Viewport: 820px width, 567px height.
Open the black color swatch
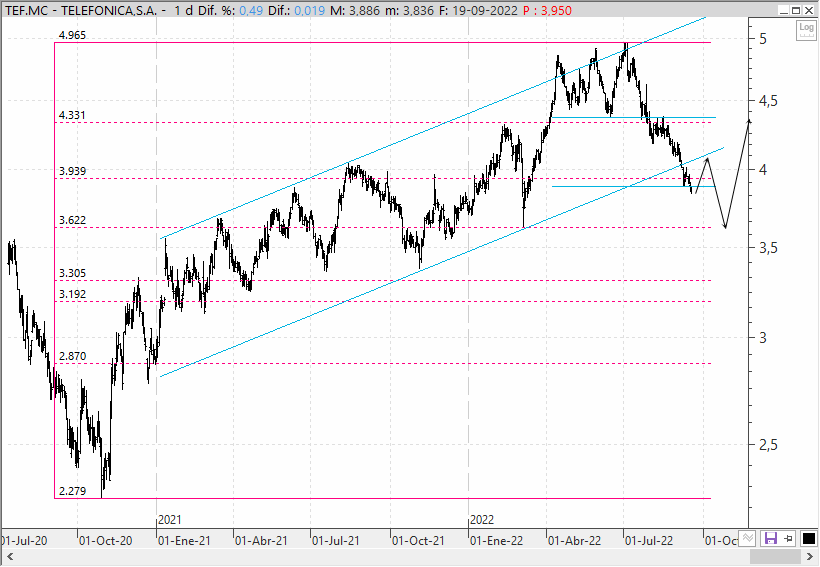pyautogui.click(x=808, y=538)
